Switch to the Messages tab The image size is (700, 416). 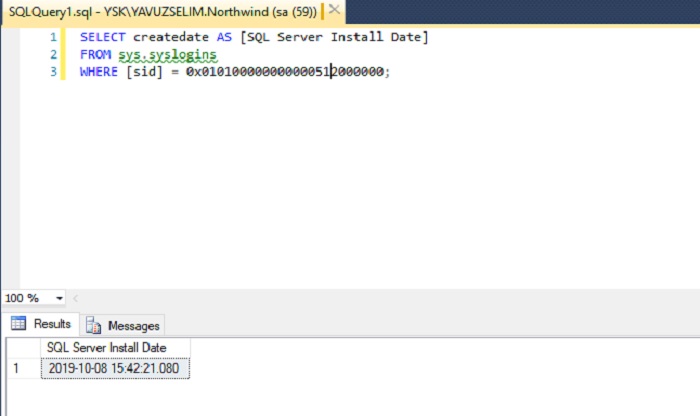123,326
